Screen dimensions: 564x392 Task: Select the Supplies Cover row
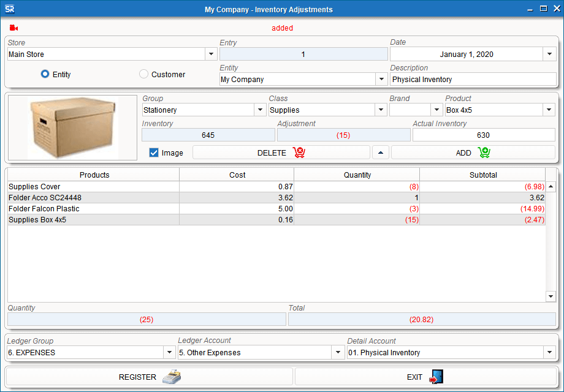(x=276, y=186)
